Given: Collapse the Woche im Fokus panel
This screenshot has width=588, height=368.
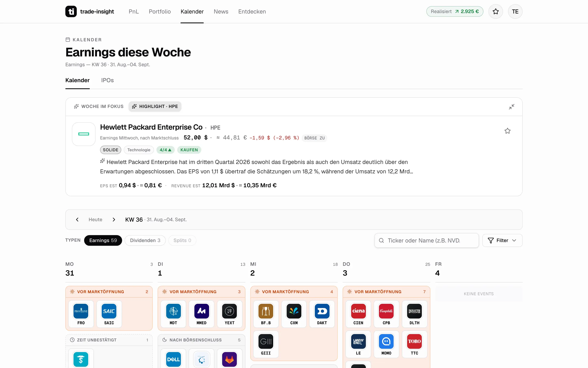Looking at the screenshot, I should pos(511,107).
